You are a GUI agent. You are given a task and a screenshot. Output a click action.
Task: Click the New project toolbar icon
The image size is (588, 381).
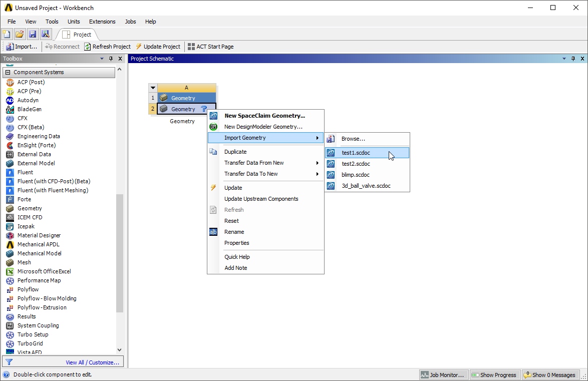[x=7, y=34]
